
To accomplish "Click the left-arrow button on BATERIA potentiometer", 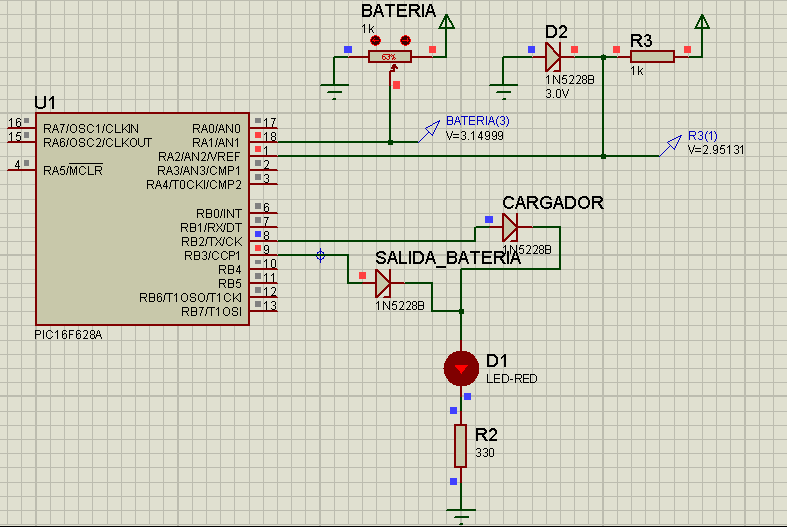I will pyautogui.click(x=375, y=41).
